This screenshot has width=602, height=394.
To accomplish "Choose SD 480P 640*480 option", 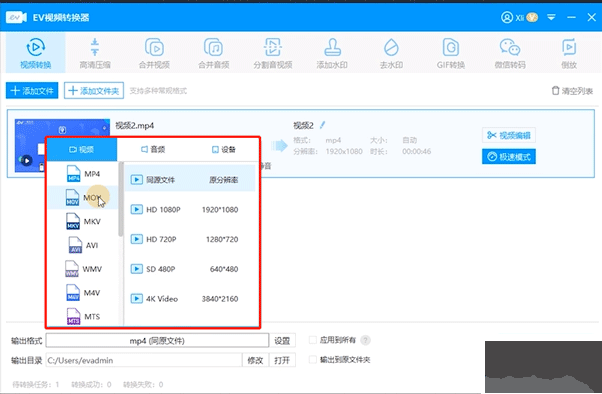I will pyautogui.click(x=190, y=269).
